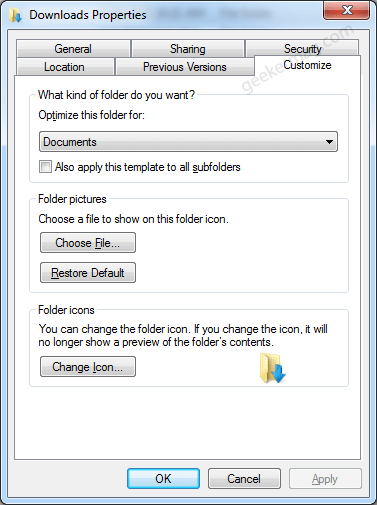Switch to the Sharing tab
Viewport: 377px width, 505px height.
[x=188, y=49]
